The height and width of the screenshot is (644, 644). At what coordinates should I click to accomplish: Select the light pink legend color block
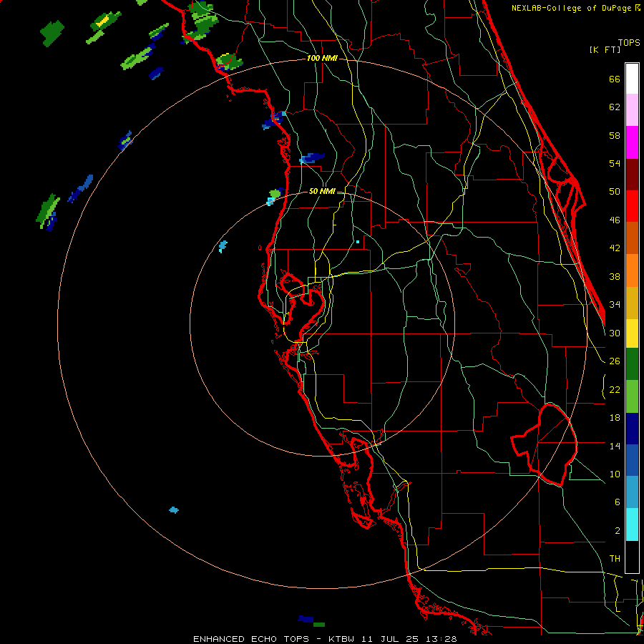point(632,110)
